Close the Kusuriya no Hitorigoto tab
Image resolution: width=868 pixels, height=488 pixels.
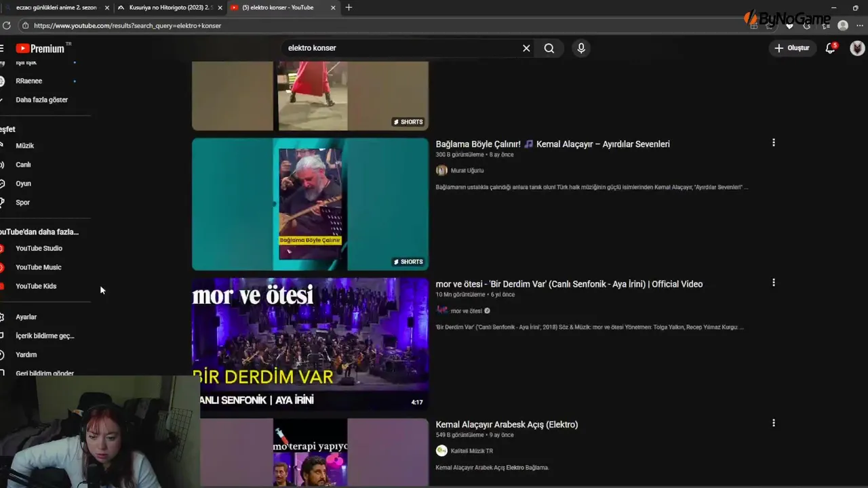[x=220, y=7]
